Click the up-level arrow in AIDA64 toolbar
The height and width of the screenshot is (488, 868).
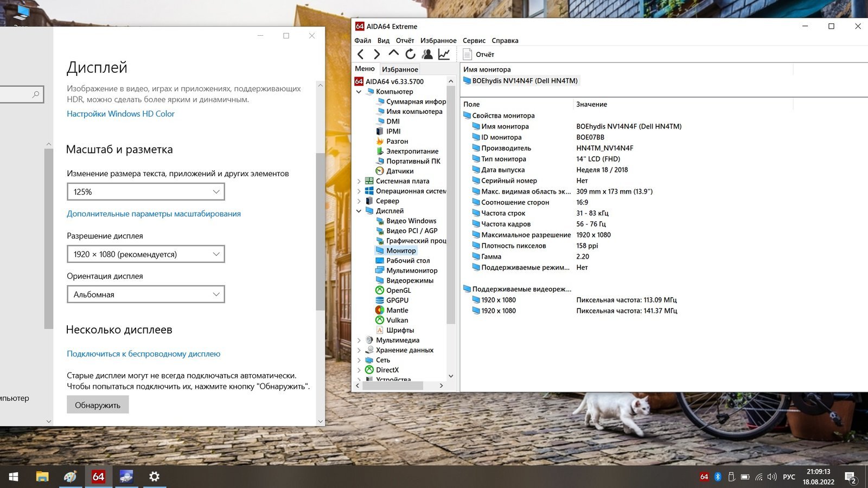pyautogui.click(x=394, y=54)
